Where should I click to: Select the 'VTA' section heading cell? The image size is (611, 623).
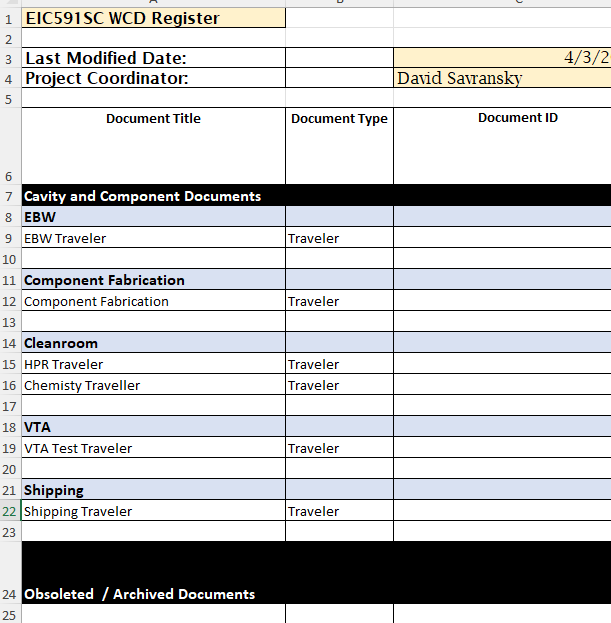153,427
